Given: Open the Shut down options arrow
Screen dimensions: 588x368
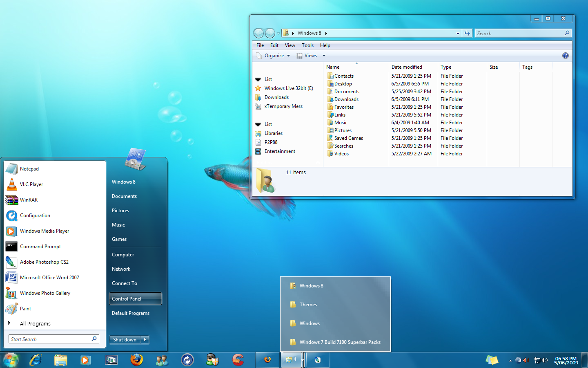Looking at the screenshot, I should pos(145,340).
